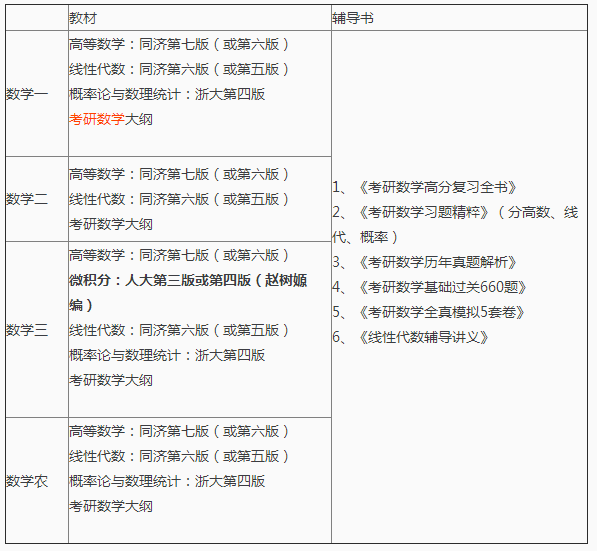Click the "数学二" row label
Screen dimensions: 597x551
tap(27, 199)
